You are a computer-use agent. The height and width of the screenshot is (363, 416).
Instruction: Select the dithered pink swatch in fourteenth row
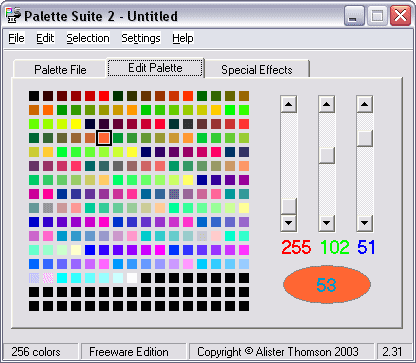tap(48, 278)
